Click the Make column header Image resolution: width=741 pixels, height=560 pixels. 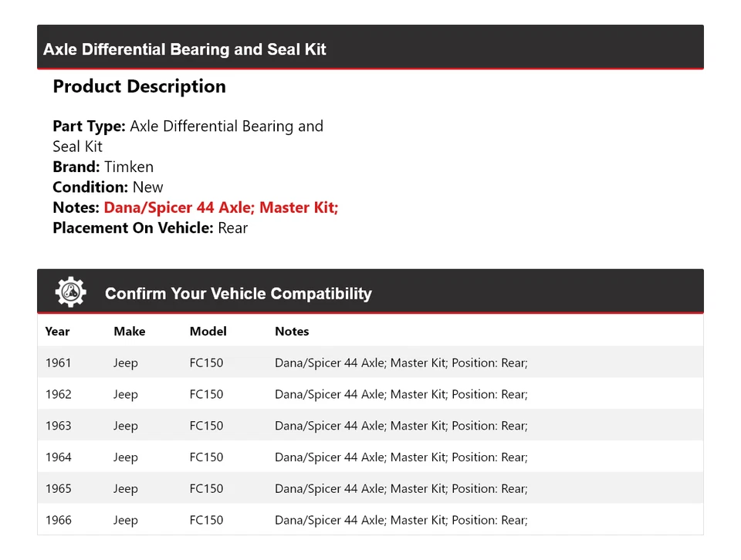129,331
